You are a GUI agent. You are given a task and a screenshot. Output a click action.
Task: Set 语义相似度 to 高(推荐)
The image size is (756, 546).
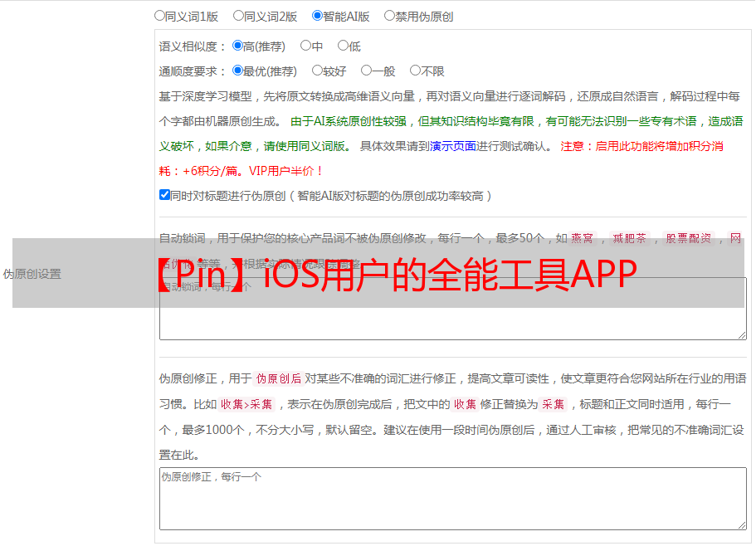pyautogui.click(x=237, y=46)
